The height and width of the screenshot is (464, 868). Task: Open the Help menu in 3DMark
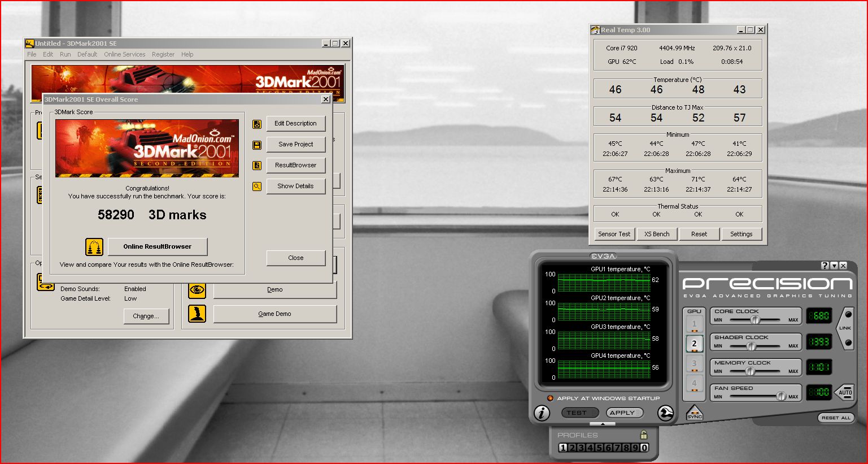point(187,55)
